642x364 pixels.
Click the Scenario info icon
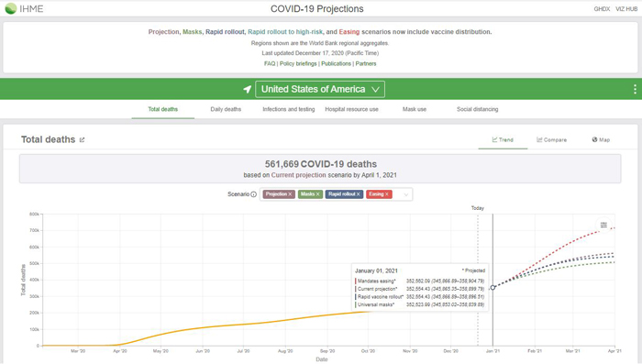click(253, 194)
